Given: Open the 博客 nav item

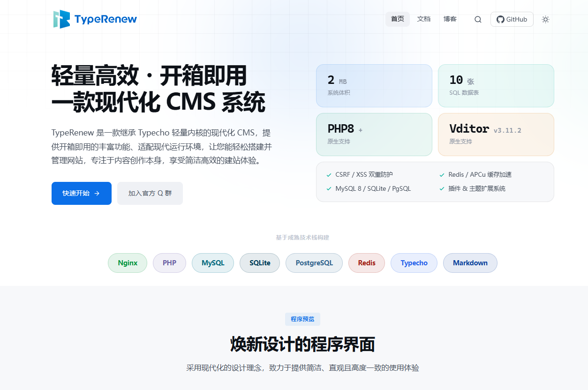Looking at the screenshot, I should click(450, 19).
